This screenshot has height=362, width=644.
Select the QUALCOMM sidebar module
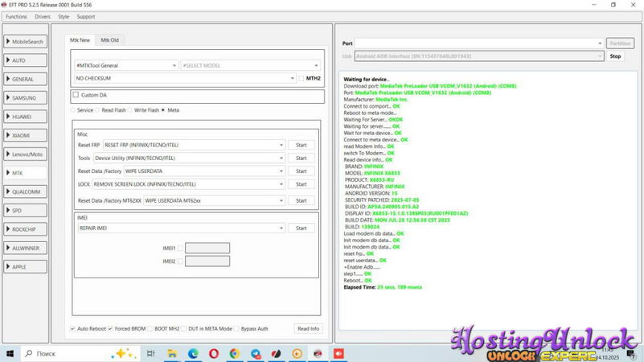25,192
